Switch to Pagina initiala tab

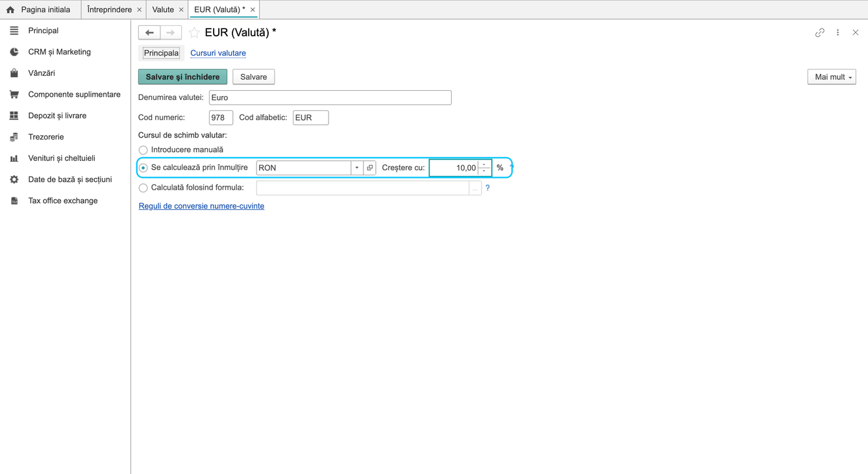pyautogui.click(x=40, y=10)
